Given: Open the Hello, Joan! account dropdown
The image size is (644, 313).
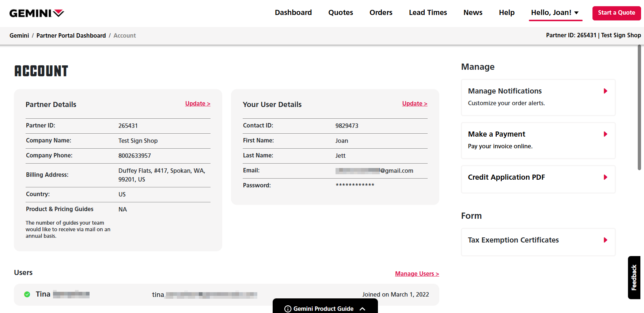Looking at the screenshot, I should 555,13.
